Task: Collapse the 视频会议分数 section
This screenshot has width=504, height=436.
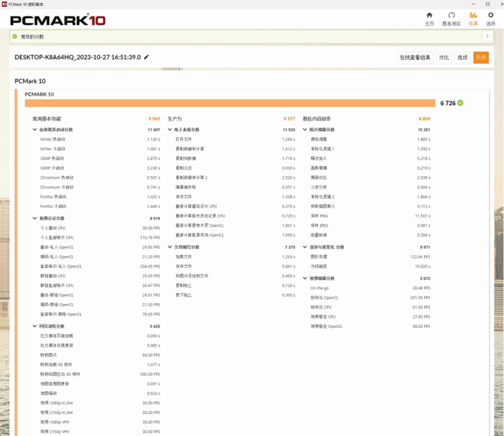Action: point(35,218)
